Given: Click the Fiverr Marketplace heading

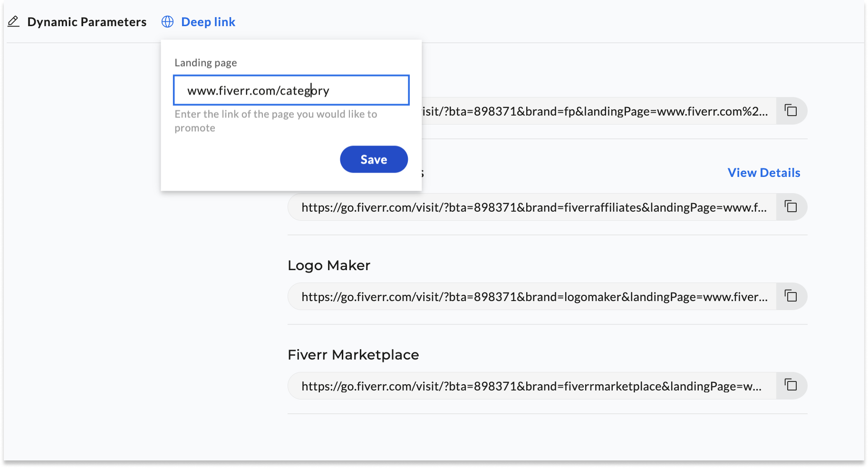Looking at the screenshot, I should coord(353,355).
